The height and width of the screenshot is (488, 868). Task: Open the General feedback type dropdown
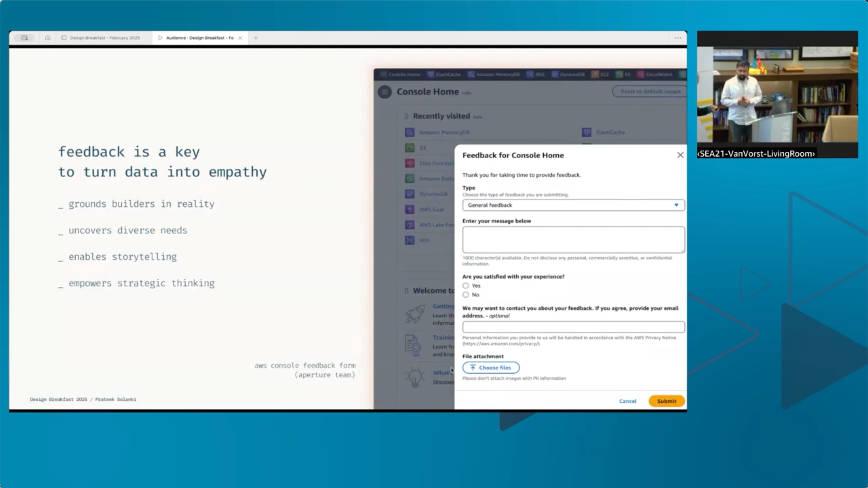coord(573,205)
